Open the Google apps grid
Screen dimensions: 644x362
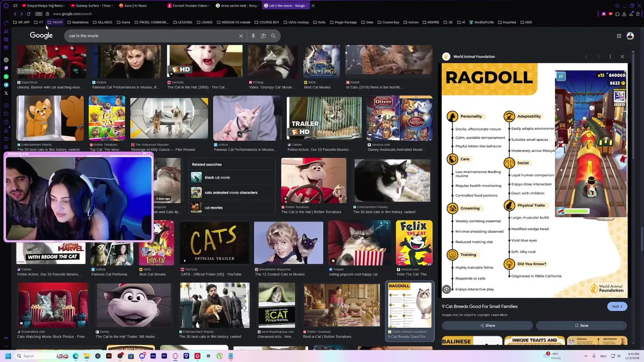(x=619, y=36)
